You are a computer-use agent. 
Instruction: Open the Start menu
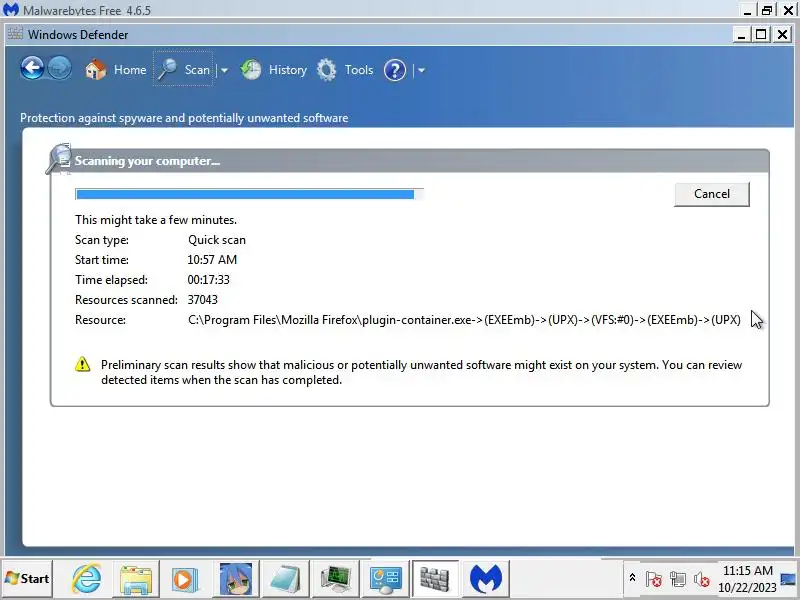[27, 579]
